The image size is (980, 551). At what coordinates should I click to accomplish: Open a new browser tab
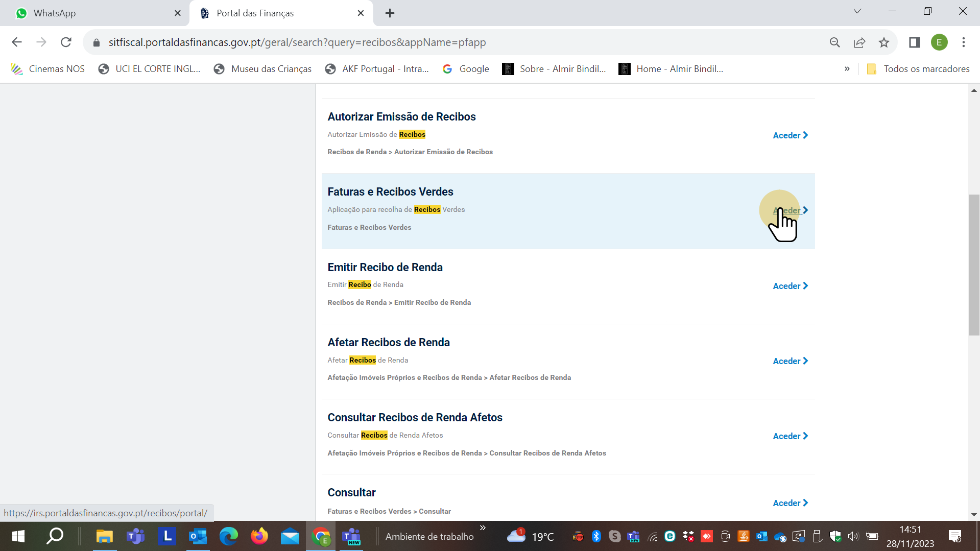tap(390, 13)
